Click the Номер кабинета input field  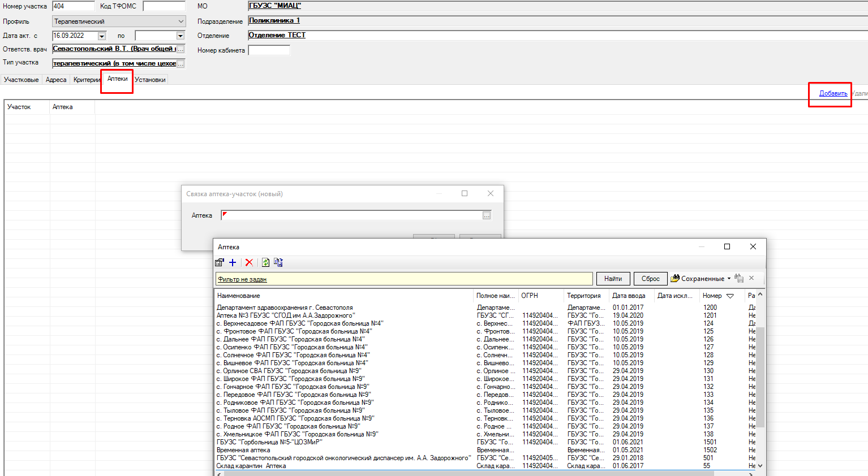(x=269, y=50)
